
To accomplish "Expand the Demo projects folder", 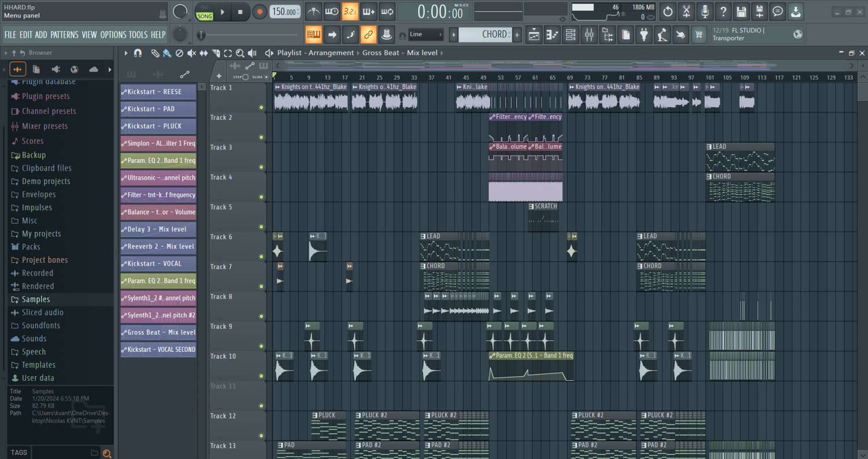I will coord(46,181).
